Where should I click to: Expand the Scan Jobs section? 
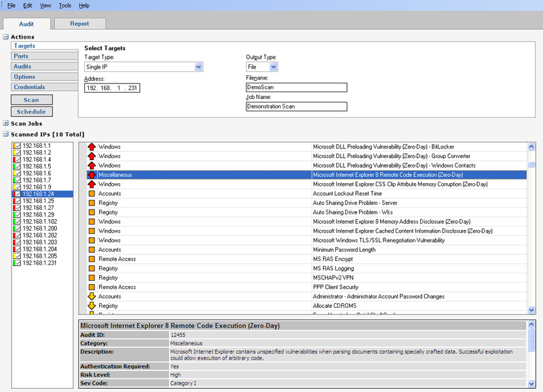pyautogui.click(x=5, y=123)
